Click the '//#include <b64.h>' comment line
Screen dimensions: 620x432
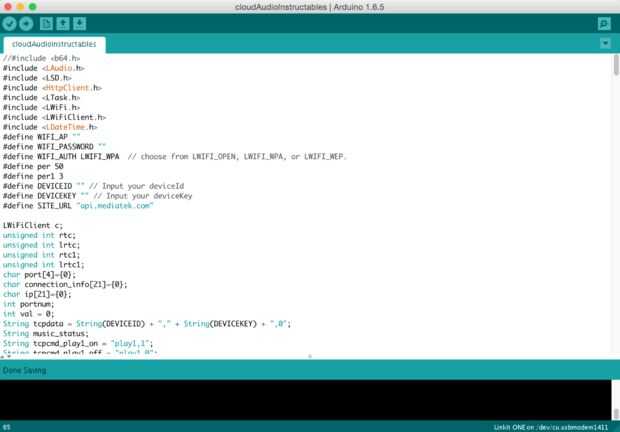[x=42, y=58]
